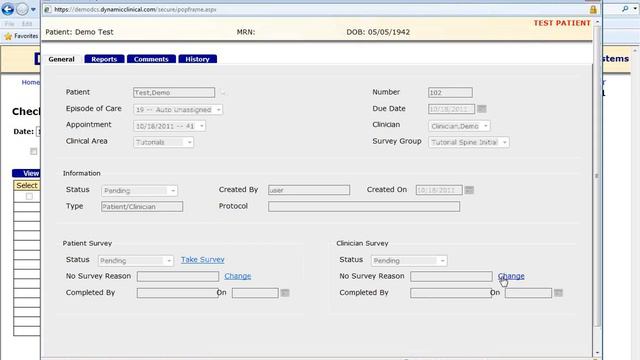Screen dimensions: 640x360
Task: Go back with the browser back arrow
Action: (x=8, y=9)
